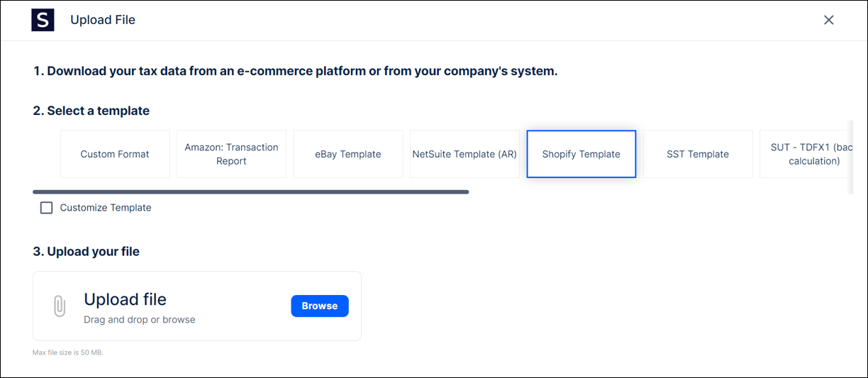Screen dimensions: 868x378
Task: Click the 'Upload File' dialog title
Action: [103, 20]
